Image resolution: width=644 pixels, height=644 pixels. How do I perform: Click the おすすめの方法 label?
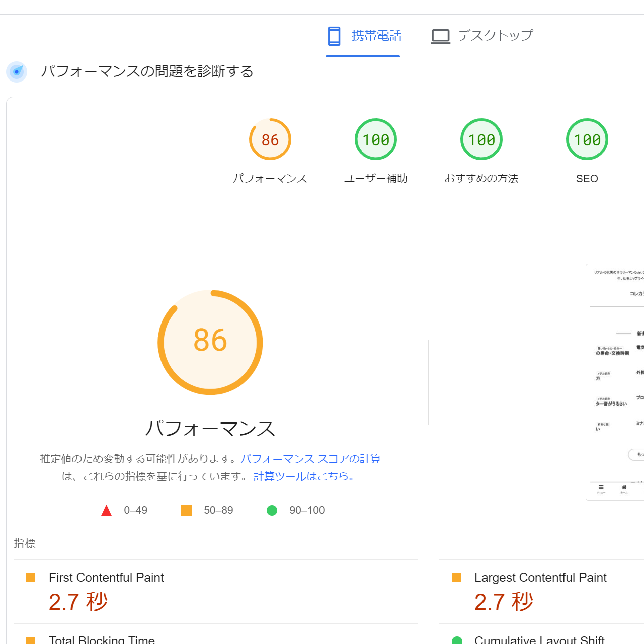(481, 178)
